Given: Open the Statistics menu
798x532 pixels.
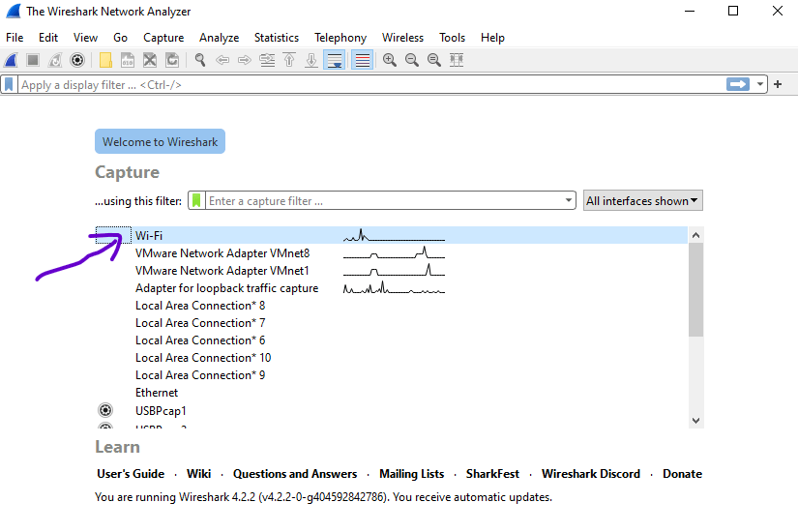Looking at the screenshot, I should pyautogui.click(x=277, y=38).
